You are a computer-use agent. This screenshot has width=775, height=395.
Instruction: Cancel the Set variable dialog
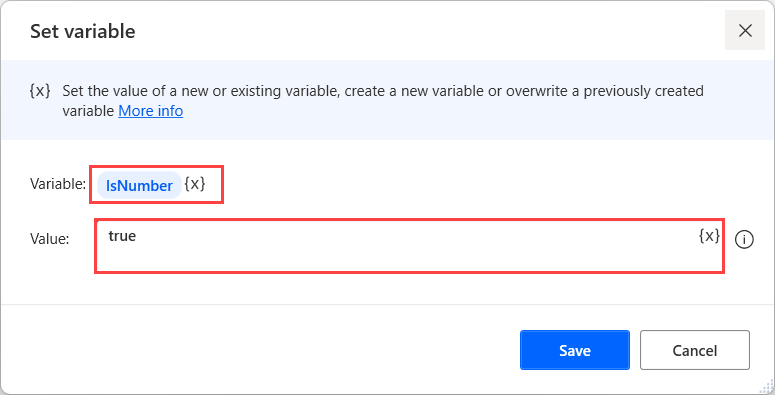(x=694, y=350)
